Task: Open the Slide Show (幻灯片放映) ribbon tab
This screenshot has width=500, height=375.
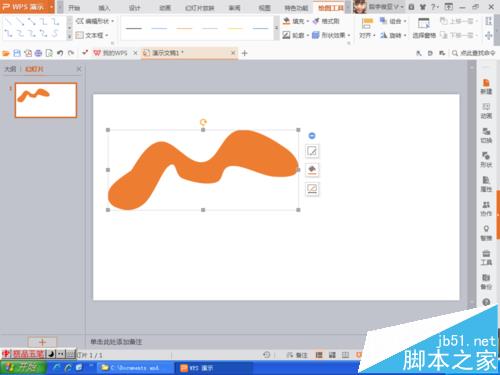Action: [199, 8]
